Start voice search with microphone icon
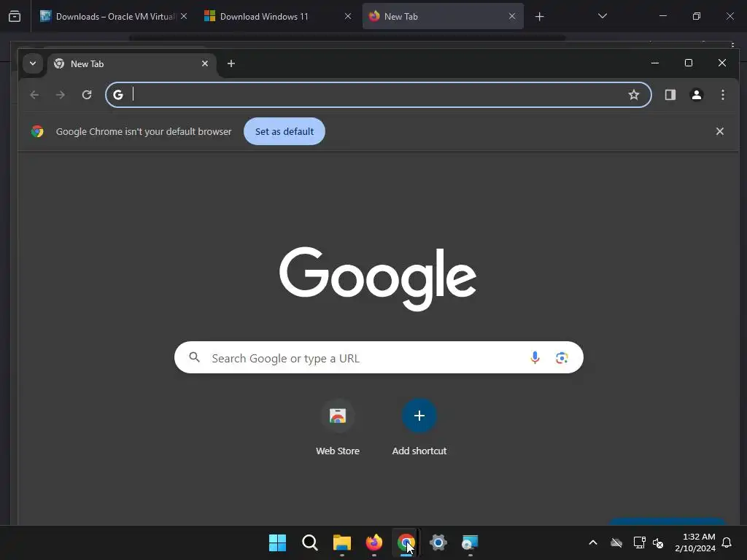The height and width of the screenshot is (560, 747). point(535,357)
